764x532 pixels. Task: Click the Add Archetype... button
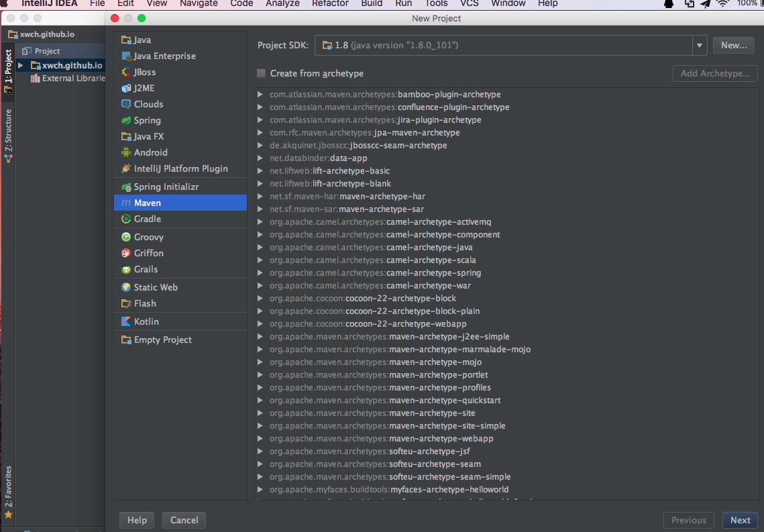(x=715, y=73)
